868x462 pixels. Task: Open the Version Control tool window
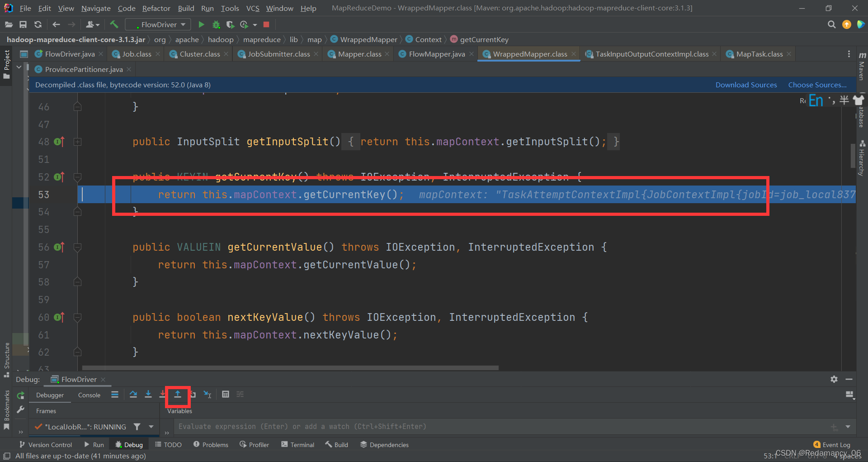click(x=45, y=445)
